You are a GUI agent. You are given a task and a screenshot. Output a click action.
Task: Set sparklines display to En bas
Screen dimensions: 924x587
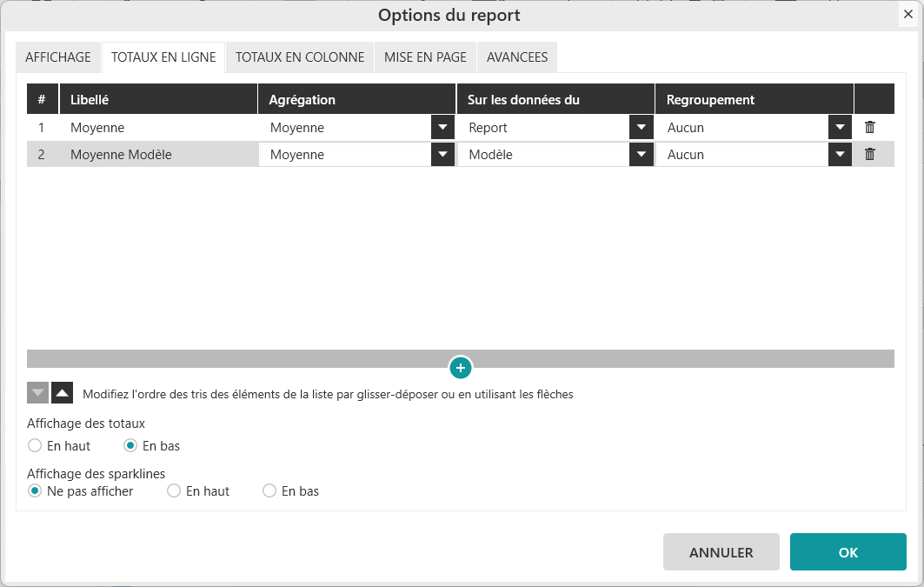tap(269, 491)
